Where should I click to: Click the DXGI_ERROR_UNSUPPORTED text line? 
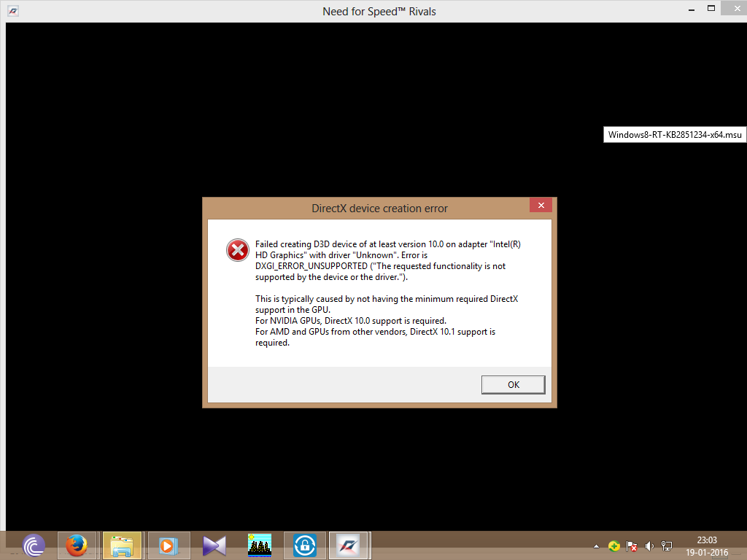click(x=380, y=266)
